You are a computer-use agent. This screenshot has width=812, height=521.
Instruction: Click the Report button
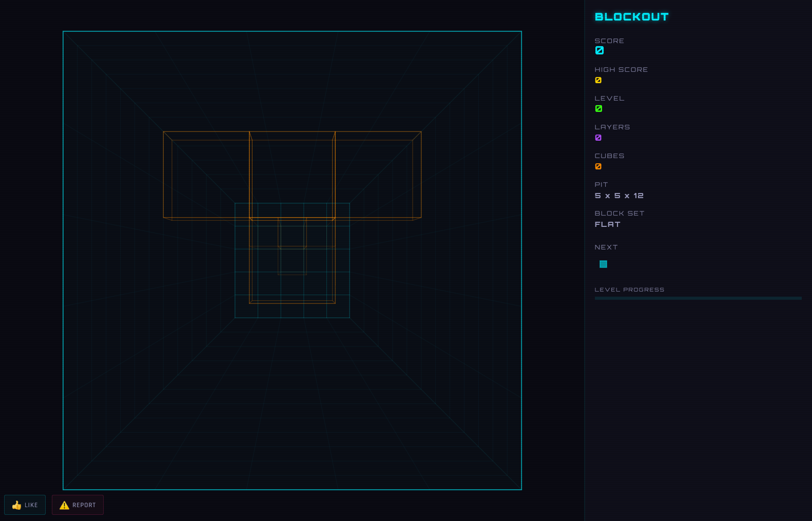[x=78, y=505]
